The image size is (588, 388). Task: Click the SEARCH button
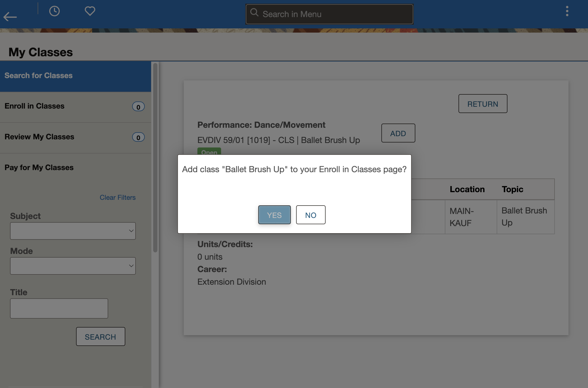tap(101, 336)
